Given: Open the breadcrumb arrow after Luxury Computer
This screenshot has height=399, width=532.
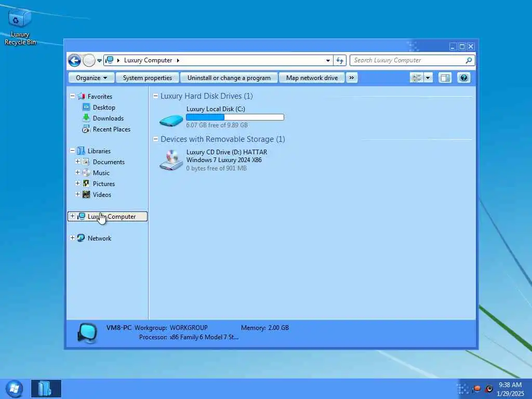Looking at the screenshot, I should click(178, 60).
